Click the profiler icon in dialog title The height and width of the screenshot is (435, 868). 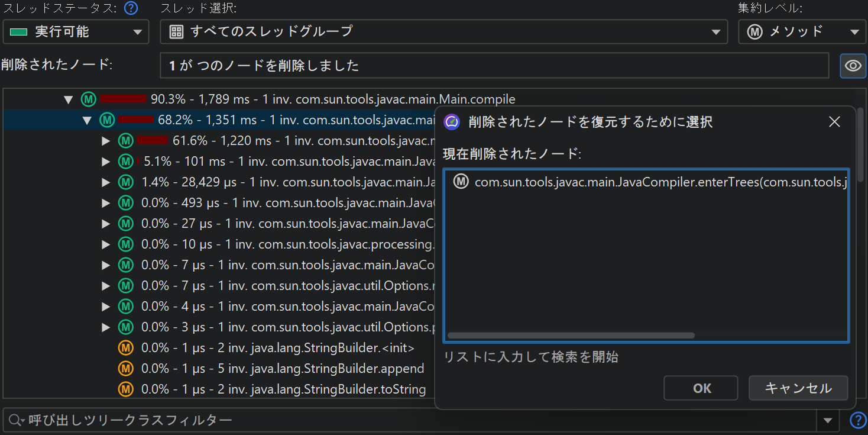coord(452,122)
